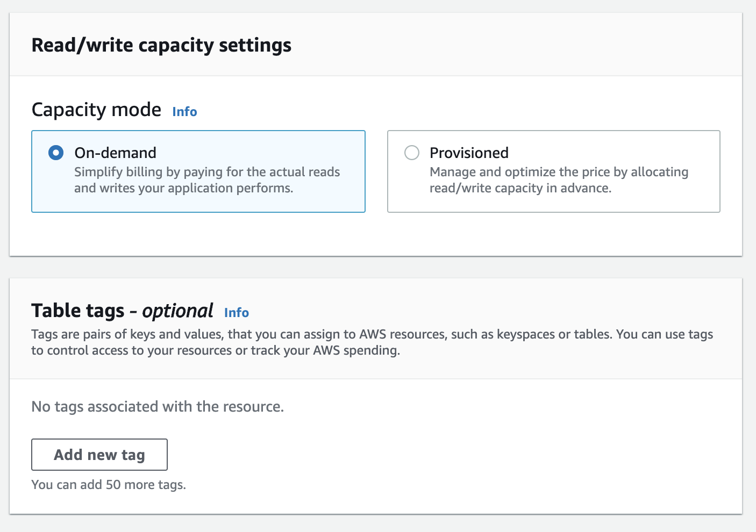
Task: Click the Info text next to Table tags
Action: [x=236, y=312]
